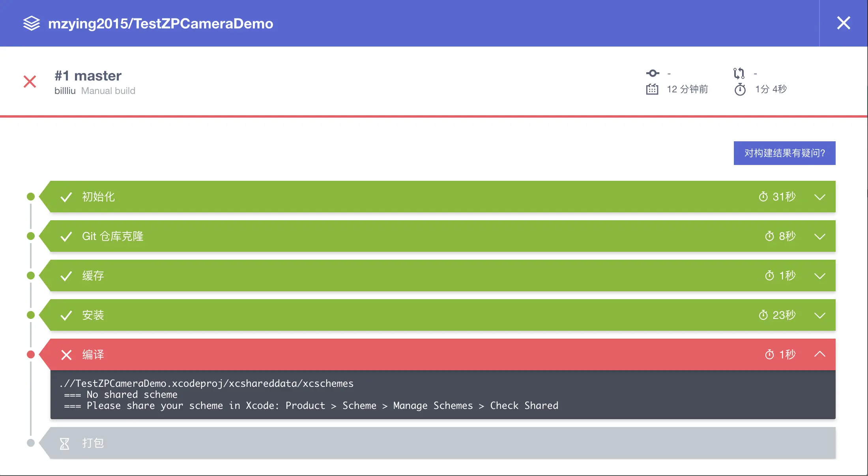Viewport: 868px width, 476px height.
Task: Open the mzying2015/TestZPCameraDemo project title
Action: coord(161,24)
